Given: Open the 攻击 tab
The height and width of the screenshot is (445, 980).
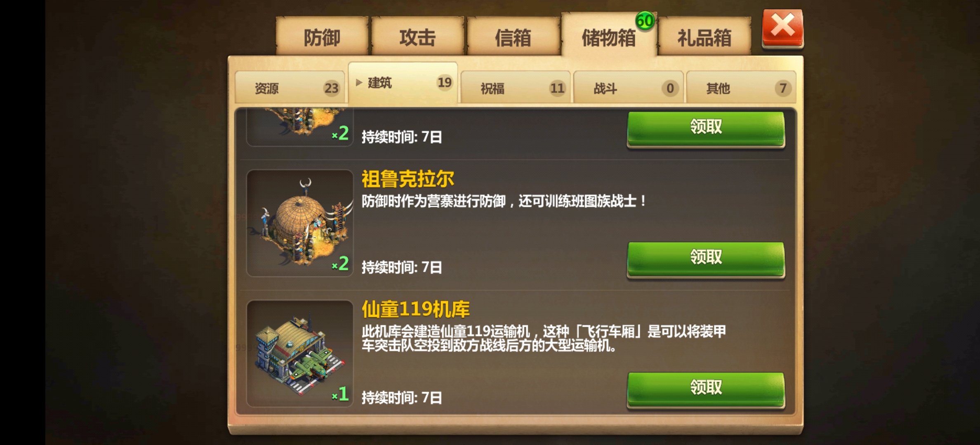Looking at the screenshot, I should (417, 36).
